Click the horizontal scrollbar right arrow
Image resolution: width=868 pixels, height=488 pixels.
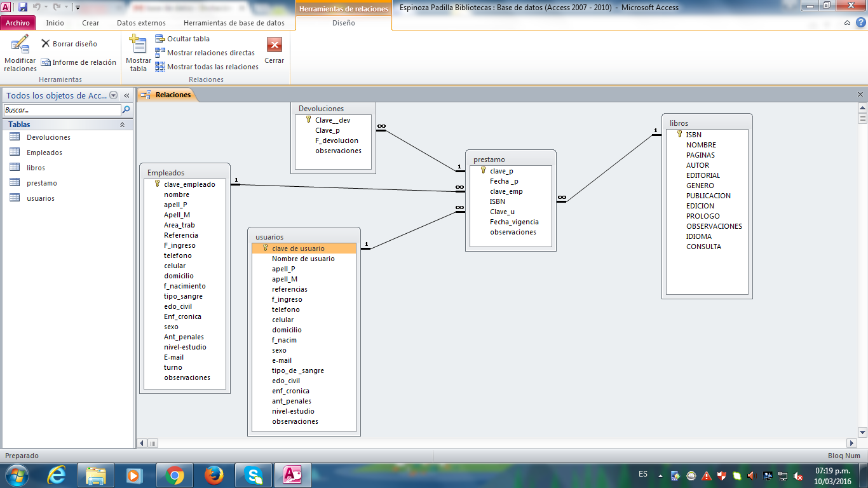[x=852, y=443]
